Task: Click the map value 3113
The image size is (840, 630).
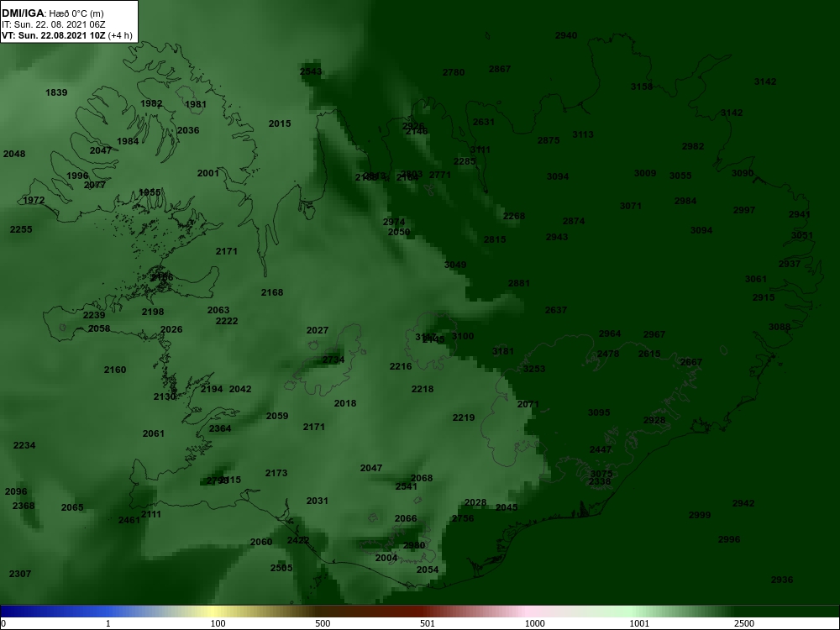Action: [x=583, y=134]
